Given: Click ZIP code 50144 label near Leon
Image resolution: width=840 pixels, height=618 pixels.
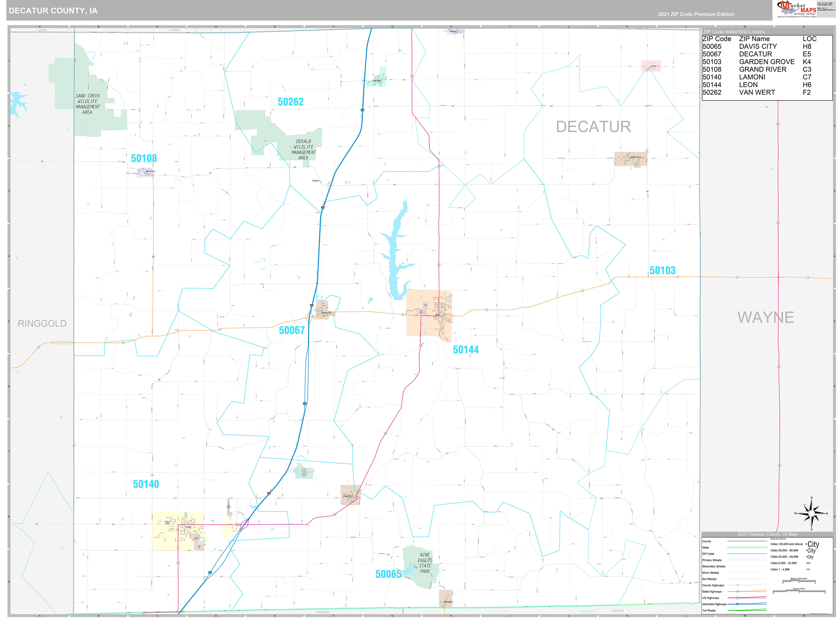Looking at the screenshot, I should 466,350.
